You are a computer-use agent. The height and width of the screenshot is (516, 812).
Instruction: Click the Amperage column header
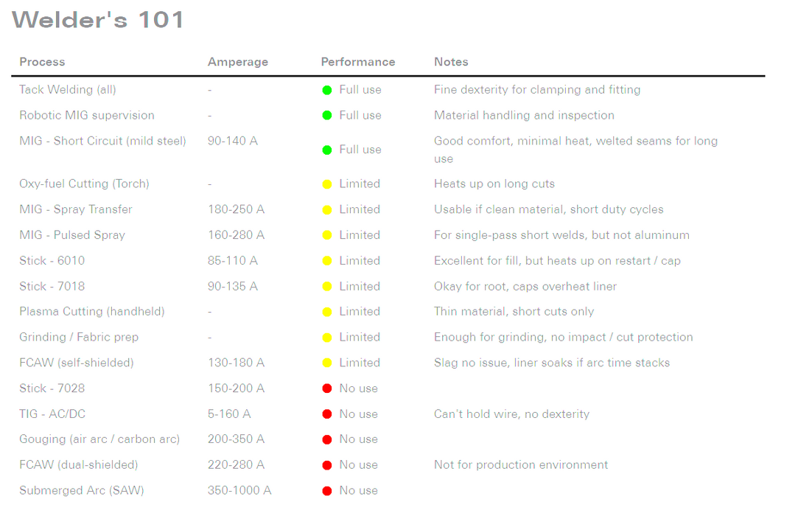tap(237, 62)
